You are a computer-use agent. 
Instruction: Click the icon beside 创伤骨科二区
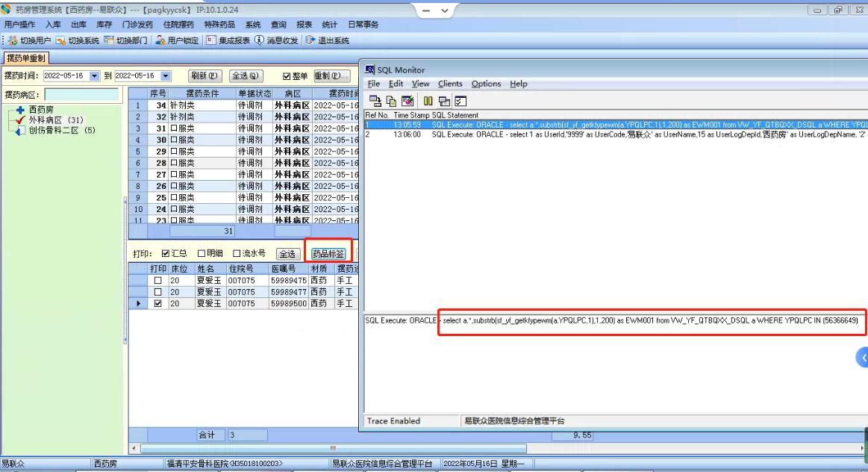point(20,131)
